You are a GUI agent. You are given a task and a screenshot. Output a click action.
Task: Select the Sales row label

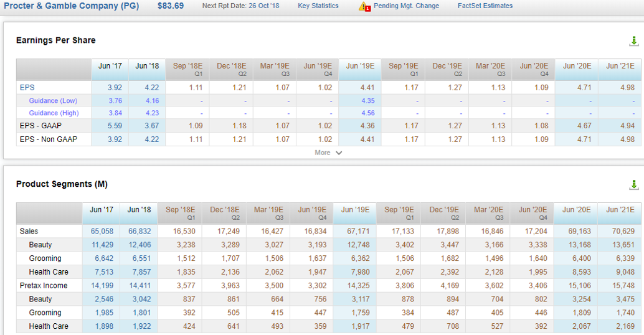29,231
